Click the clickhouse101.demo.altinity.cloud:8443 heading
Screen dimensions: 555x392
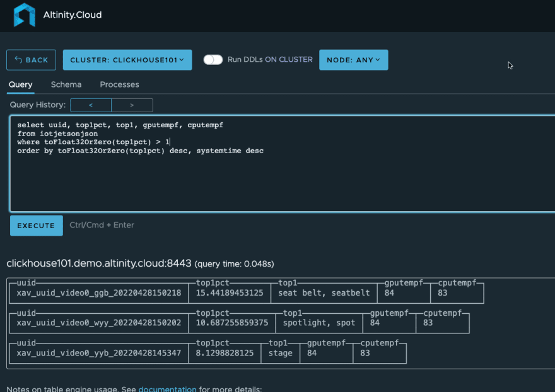click(x=99, y=263)
